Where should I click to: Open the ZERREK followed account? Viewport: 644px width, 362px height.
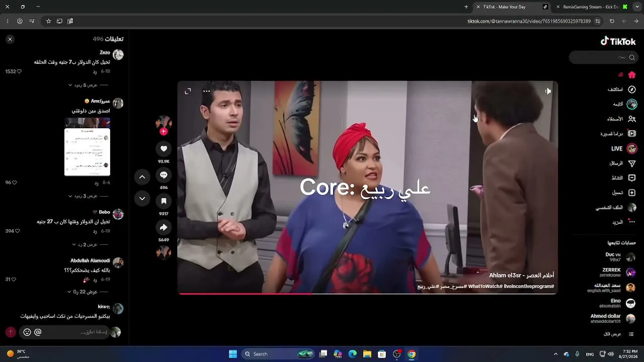point(618,273)
